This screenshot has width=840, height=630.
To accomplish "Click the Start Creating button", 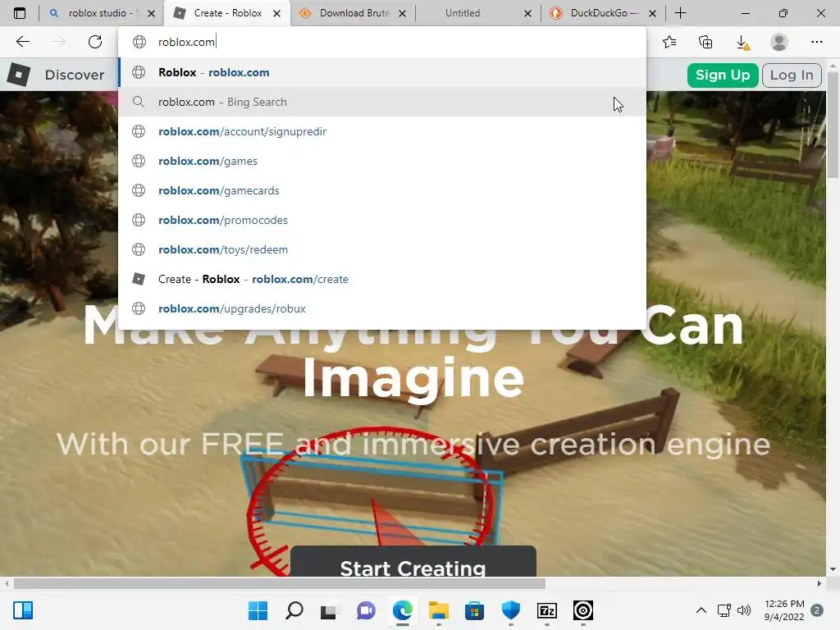I will coord(413,563).
